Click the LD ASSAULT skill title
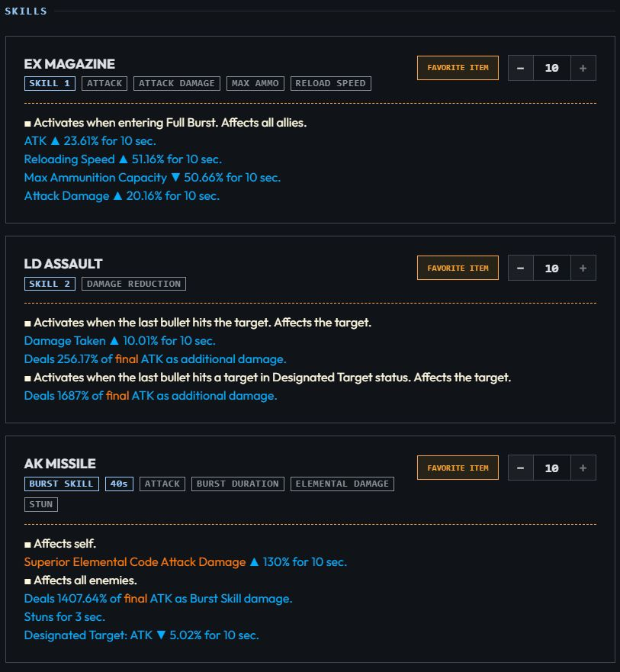The width and height of the screenshot is (620, 672). pos(63,264)
